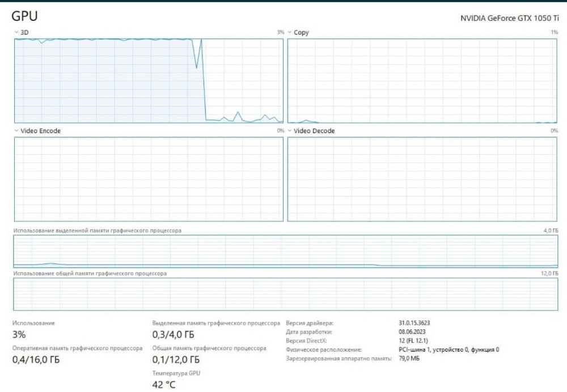Image resolution: width=567 pixels, height=392 pixels.
Task: Click the NVIDIA GeForce GTX 1050 Ti label
Action: tap(509, 18)
